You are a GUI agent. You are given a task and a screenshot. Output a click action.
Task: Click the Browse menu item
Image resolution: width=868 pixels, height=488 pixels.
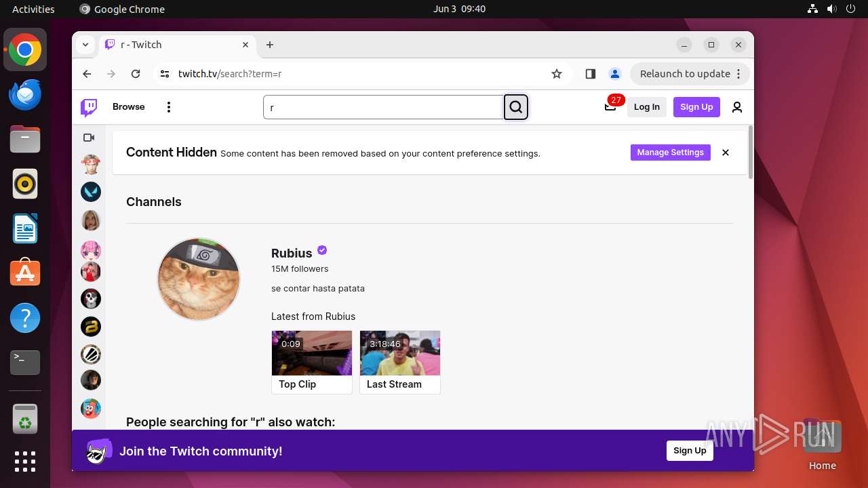click(129, 107)
